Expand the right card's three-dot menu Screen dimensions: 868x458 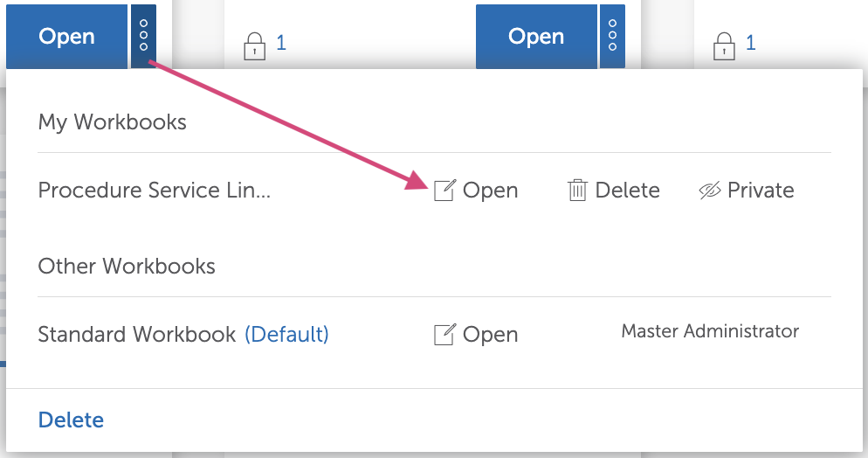coord(612,36)
